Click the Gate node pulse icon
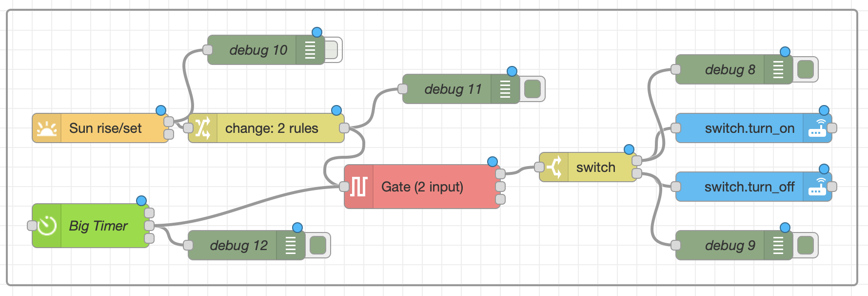Image resolution: width=868 pixels, height=296 pixels. [359, 187]
